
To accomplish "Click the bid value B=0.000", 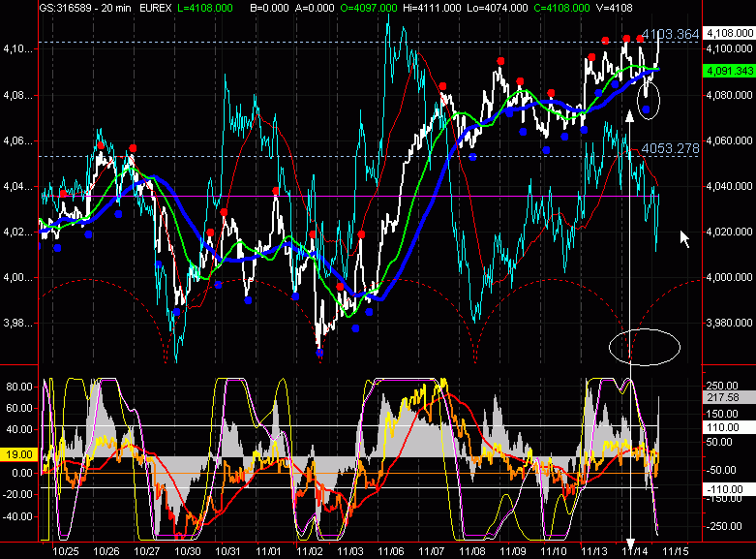I will click(x=269, y=8).
